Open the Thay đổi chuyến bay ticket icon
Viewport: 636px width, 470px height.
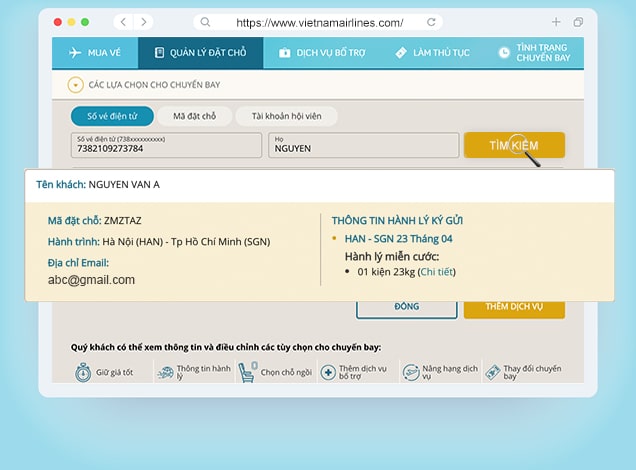point(492,372)
